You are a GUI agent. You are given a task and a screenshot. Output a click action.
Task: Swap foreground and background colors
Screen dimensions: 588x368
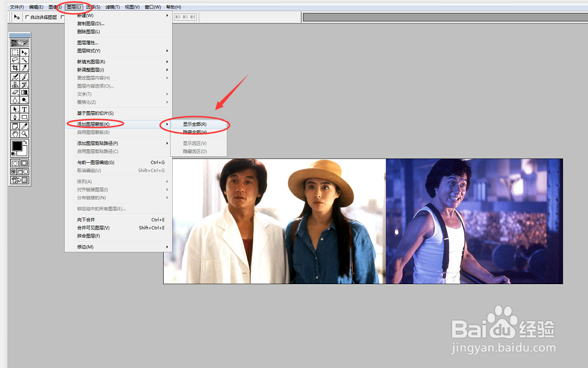[25, 142]
